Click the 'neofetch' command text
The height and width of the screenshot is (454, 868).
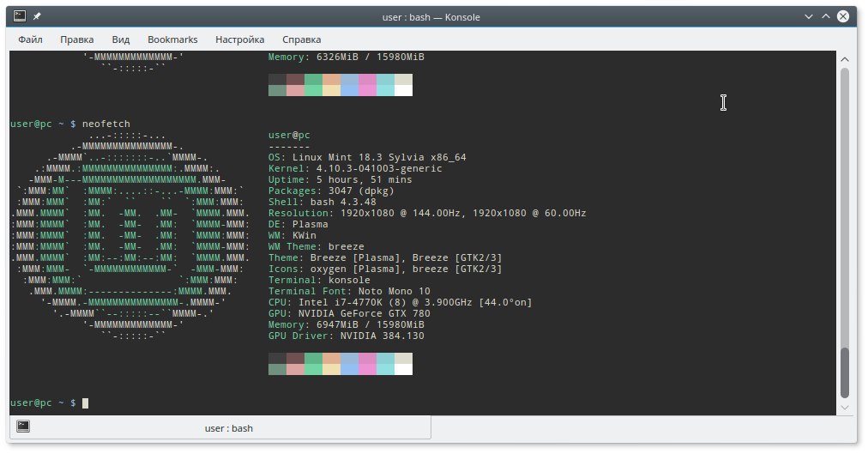106,124
